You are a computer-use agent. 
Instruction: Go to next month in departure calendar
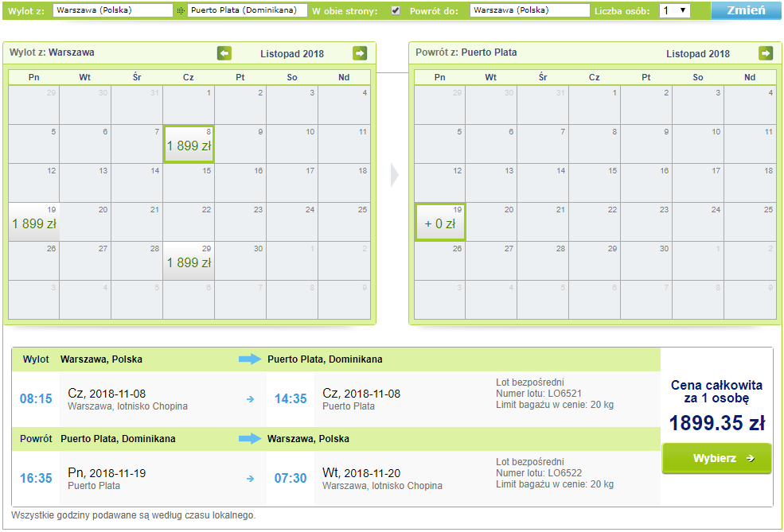click(x=360, y=53)
